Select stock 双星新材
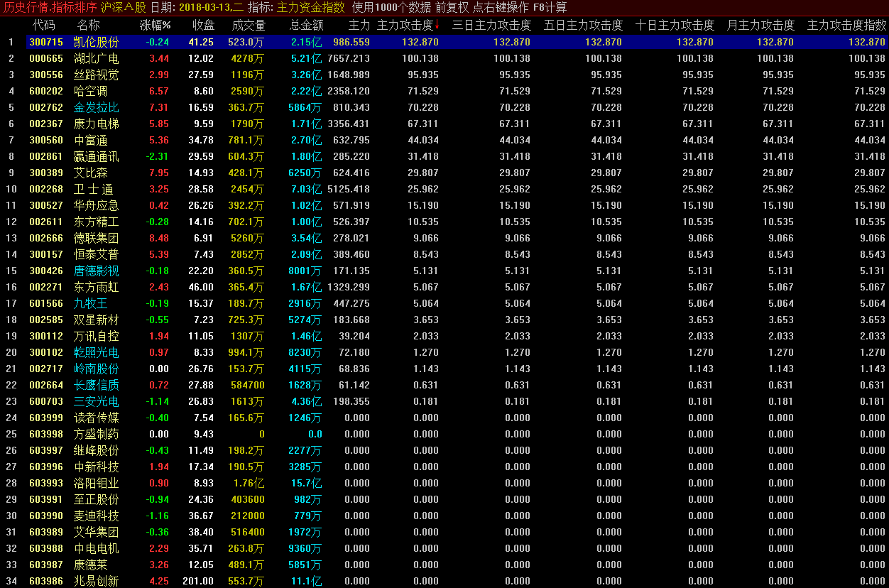 [97, 320]
